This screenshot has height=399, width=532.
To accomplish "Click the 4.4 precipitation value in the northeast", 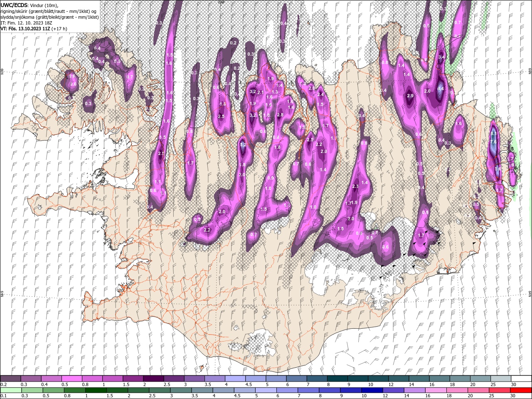I will [x=441, y=89].
